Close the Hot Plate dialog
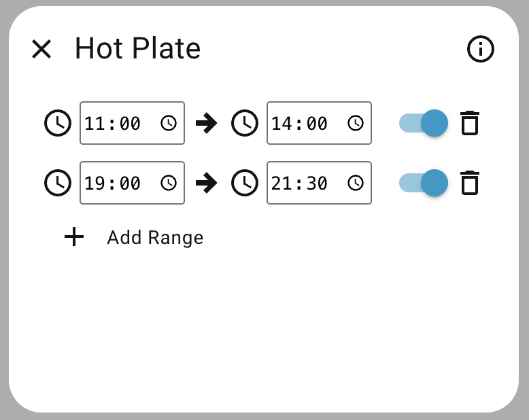This screenshot has height=420, width=529. point(41,49)
